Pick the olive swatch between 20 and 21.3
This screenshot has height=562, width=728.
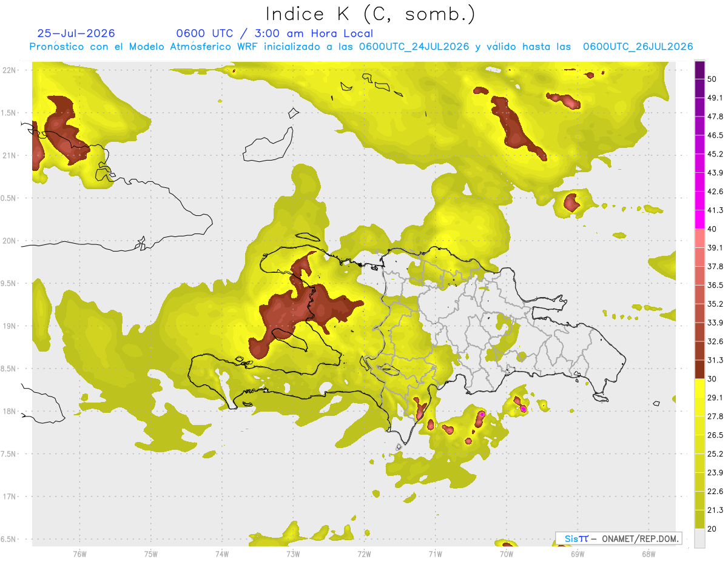pos(699,520)
